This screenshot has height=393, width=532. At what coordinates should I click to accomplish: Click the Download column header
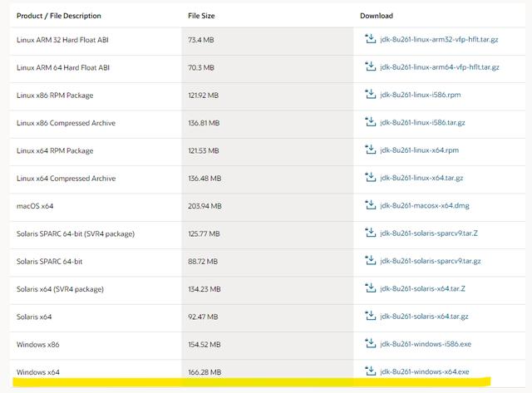coord(377,16)
